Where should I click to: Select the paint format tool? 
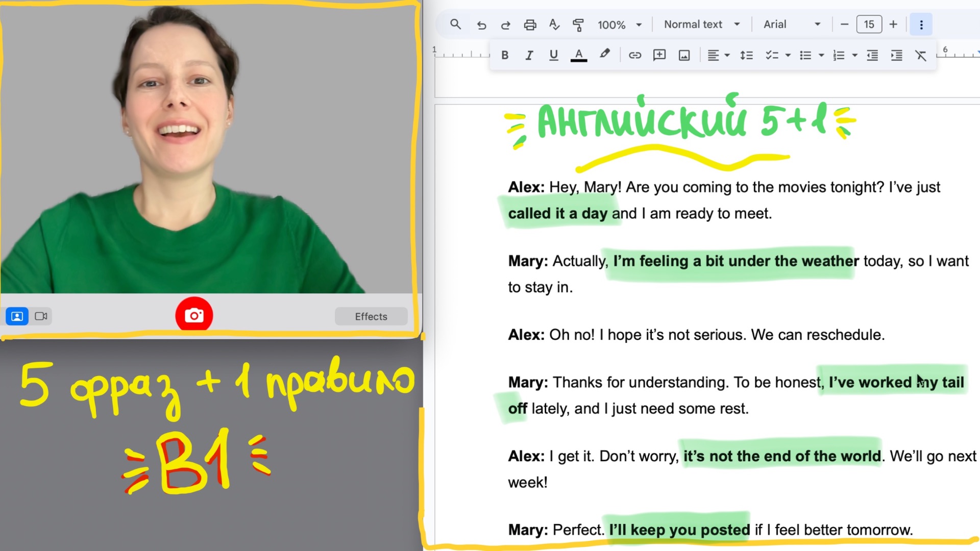tap(578, 24)
